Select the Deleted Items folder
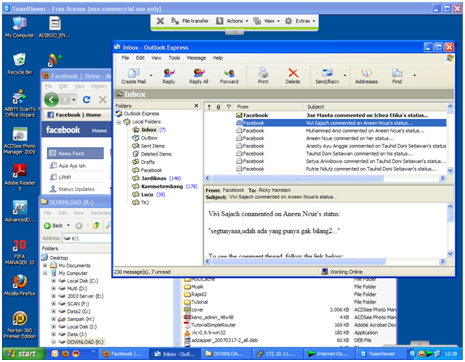 [x=152, y=154]
